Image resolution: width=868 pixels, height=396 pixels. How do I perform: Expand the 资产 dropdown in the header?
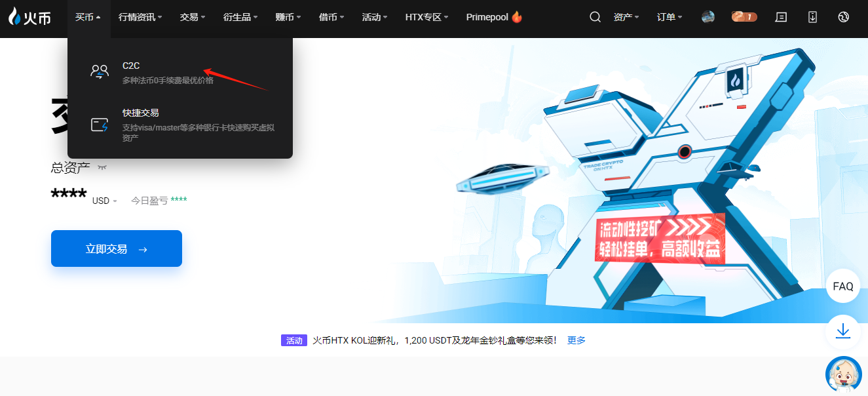click(627, 18)
